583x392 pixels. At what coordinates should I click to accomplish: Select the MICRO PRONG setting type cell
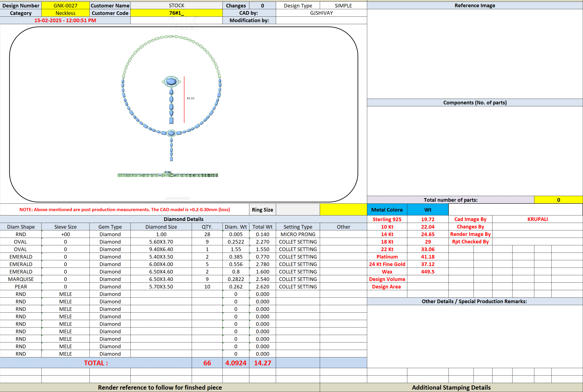tap(298, 234)
